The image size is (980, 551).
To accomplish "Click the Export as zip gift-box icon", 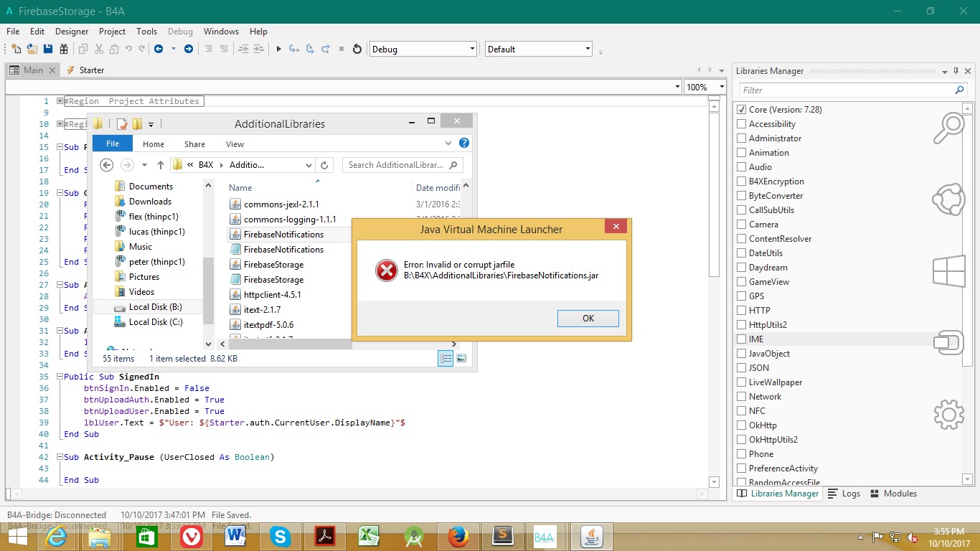I will [x=64, y=49].
